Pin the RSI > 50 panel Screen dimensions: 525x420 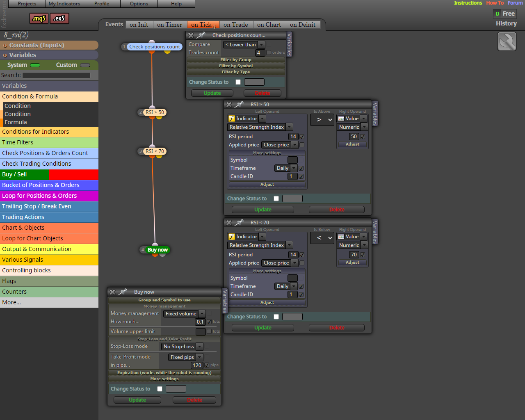click(x=239, y=105)
